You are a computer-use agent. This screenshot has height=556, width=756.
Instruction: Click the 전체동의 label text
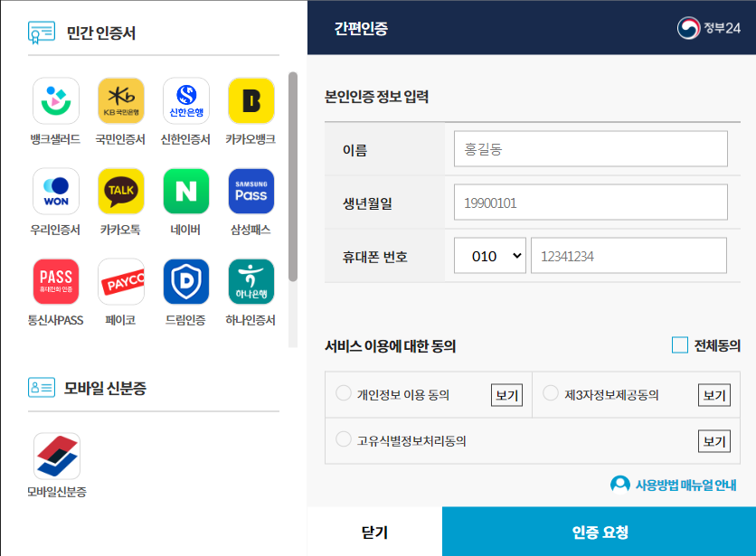[717, 345]
